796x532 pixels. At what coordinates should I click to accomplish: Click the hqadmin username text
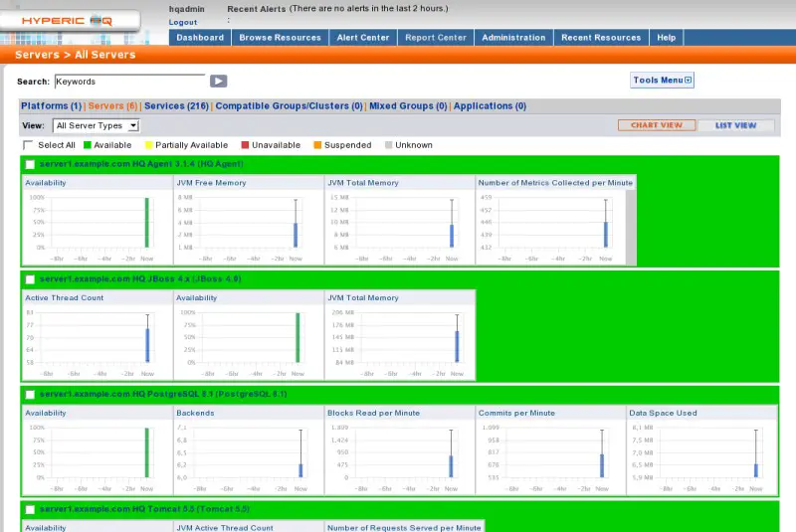[x=186, y=9]
